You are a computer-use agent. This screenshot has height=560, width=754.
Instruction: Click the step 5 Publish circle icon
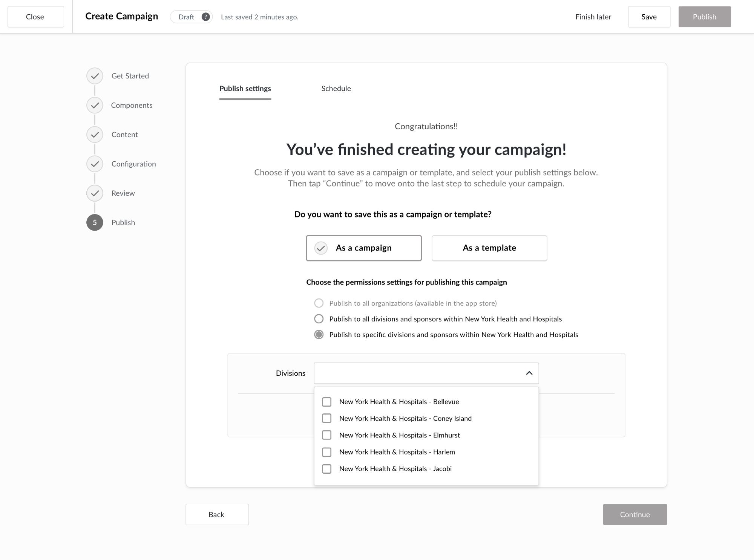(95, 222)
